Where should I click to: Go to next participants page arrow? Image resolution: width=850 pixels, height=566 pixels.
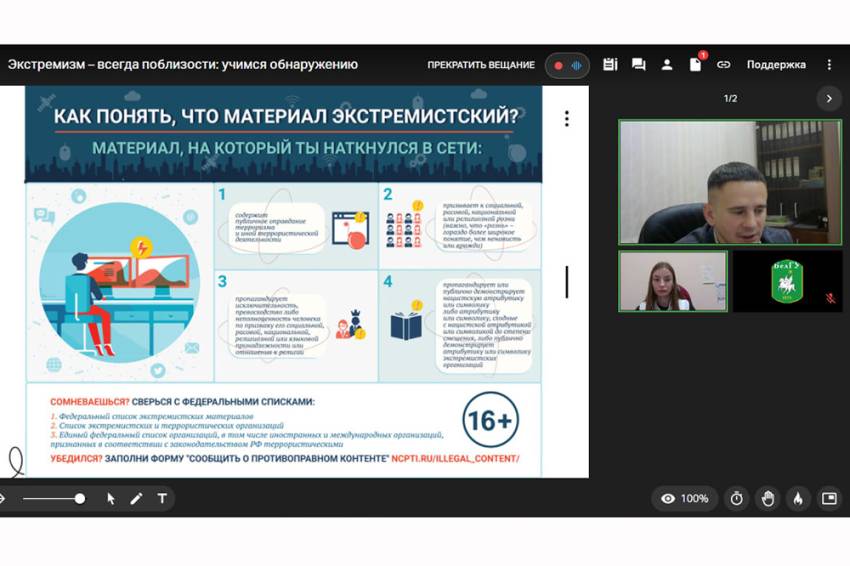pyautogui.click(x=829, y=99)
